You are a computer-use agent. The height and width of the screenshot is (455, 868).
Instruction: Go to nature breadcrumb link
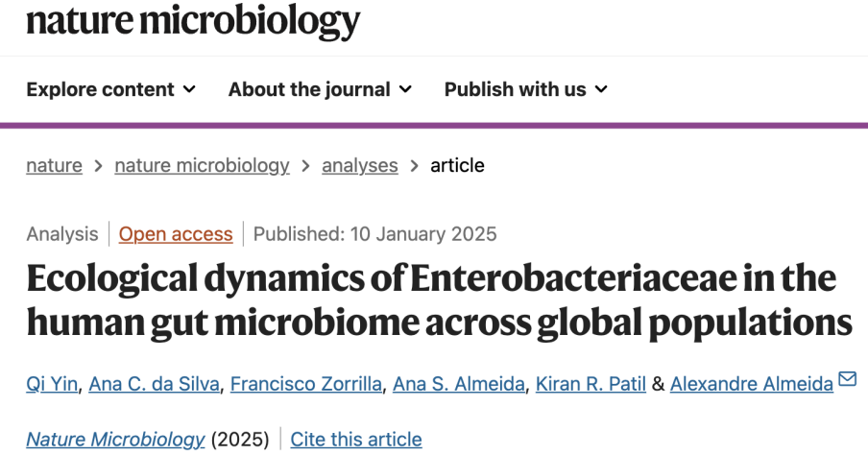[x=54, y=165]
